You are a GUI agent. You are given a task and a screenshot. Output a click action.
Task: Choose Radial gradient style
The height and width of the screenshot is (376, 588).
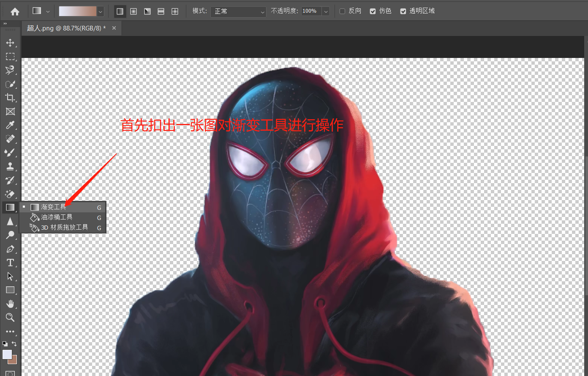133,11
